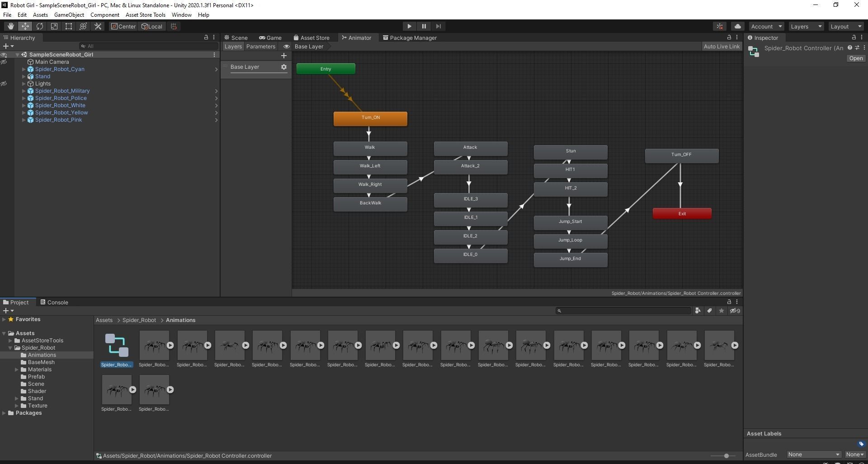
Task: Click the Open button in Inspector
Action: [x=856, y=58]
